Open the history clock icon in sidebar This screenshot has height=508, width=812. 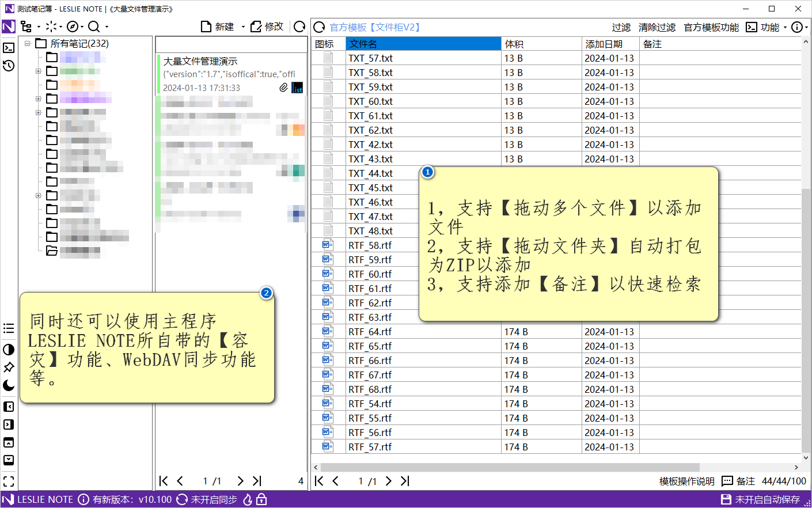9,66
